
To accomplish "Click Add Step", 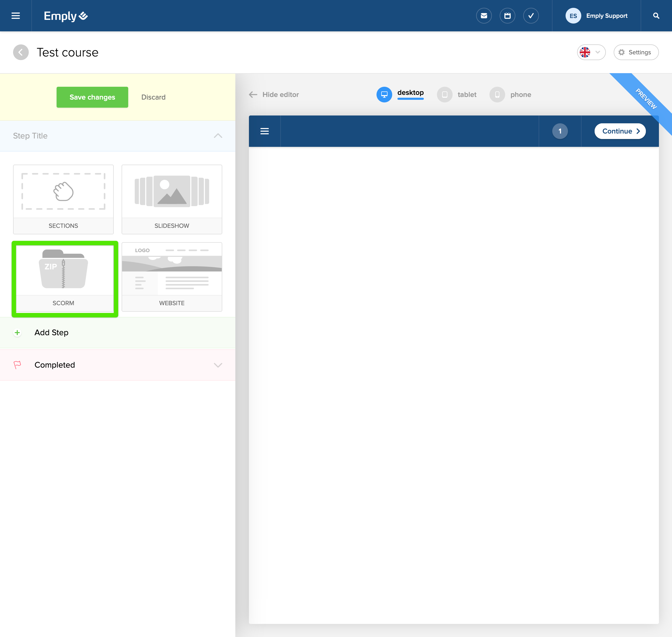I will (51, 332).
